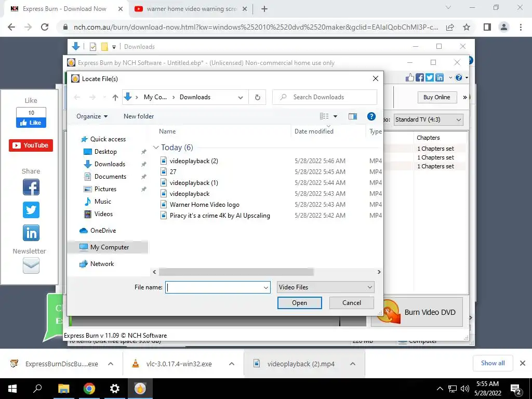Click the blue help button in Locate File dialog

point(371,116)
